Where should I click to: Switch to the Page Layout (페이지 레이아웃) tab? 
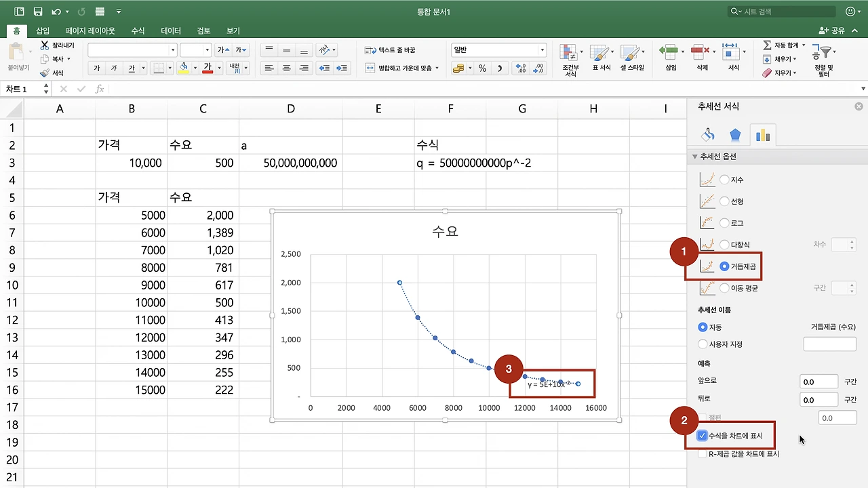pos(90,30)
